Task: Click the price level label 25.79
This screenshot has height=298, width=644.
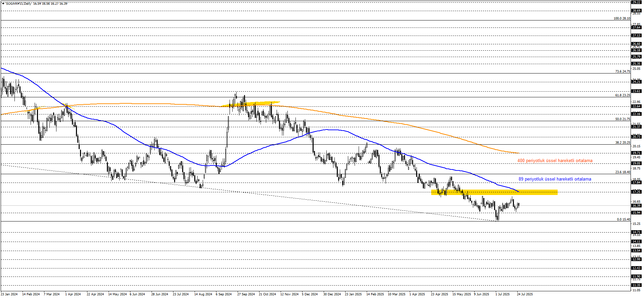Action: (636, 57)
